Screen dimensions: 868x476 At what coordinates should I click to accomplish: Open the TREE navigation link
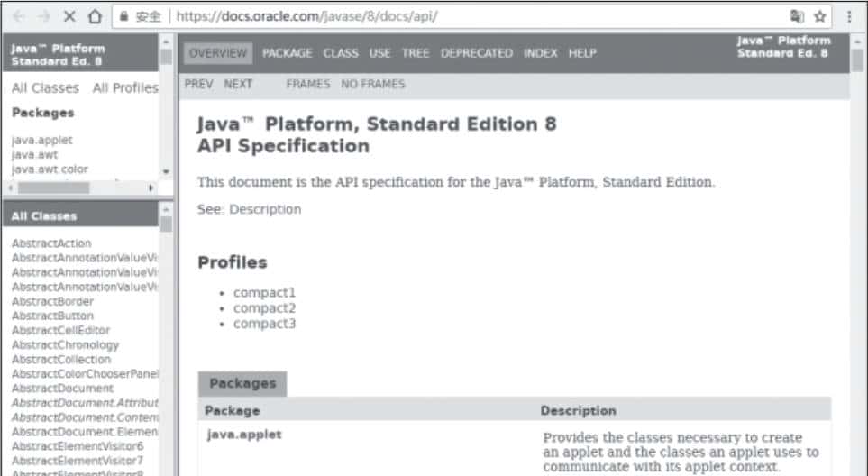(416, 53)
